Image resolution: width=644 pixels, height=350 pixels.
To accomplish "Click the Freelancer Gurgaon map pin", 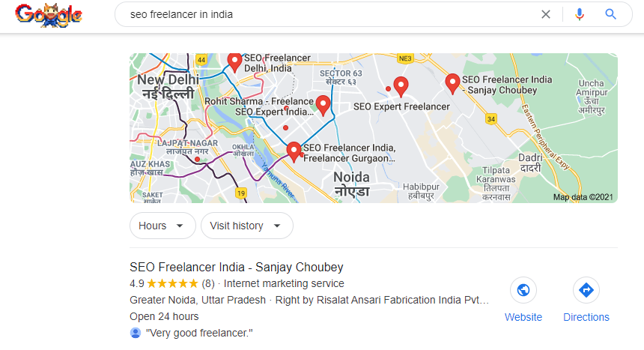I will click(294, 151).
